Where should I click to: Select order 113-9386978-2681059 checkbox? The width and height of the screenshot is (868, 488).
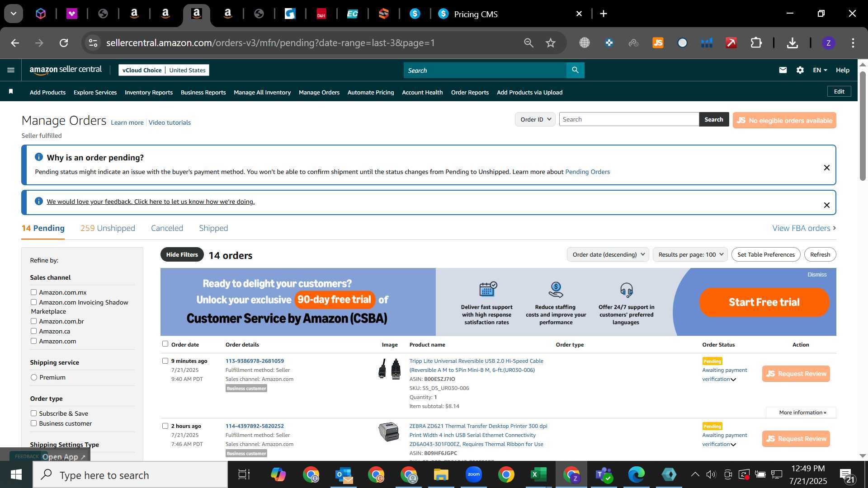click(x=165, y=361)
